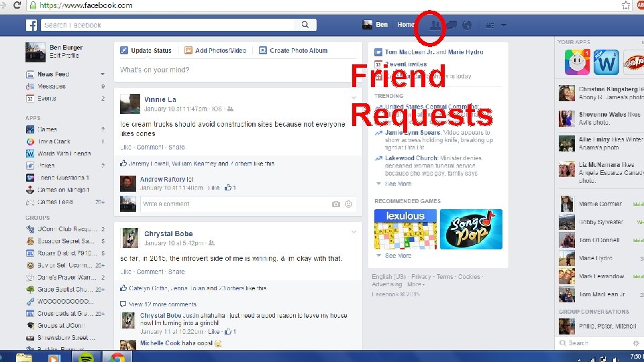Viewport: 644px width, 362px height.
Task: Open the emoji sticker icon in comment box
Action: coord(348,204)
